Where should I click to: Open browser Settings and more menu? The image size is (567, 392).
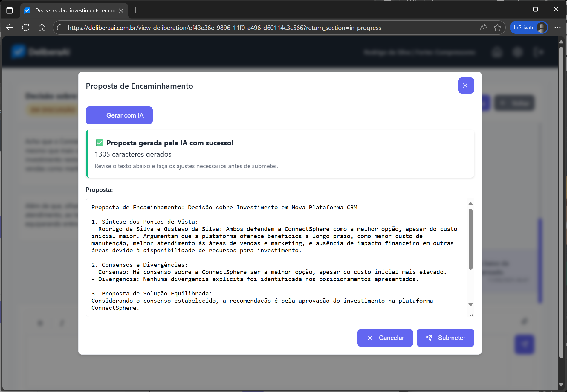tap(557, 28)
